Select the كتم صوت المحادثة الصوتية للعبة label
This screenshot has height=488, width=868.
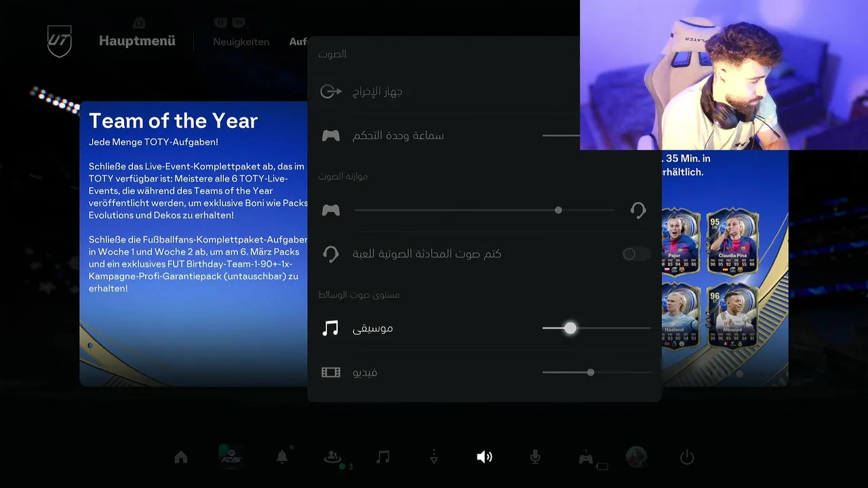pyautogui.click(x=427, y=254)
